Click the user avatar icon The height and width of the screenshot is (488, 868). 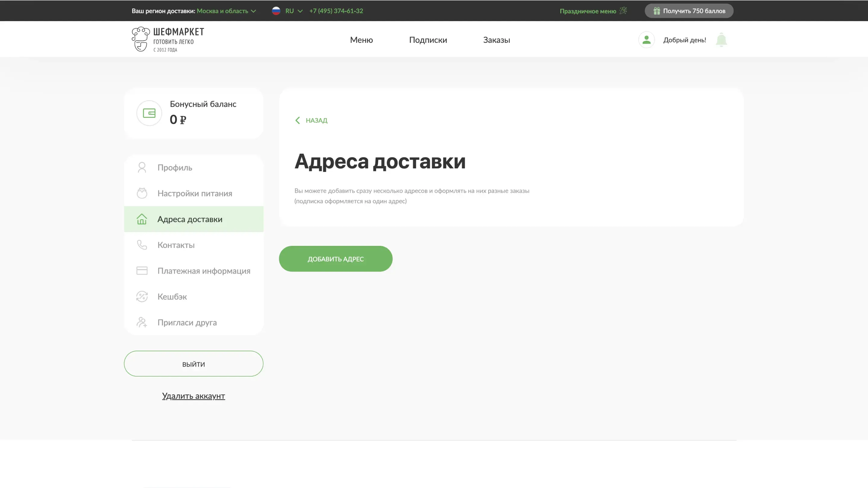[x=646, y=40]
